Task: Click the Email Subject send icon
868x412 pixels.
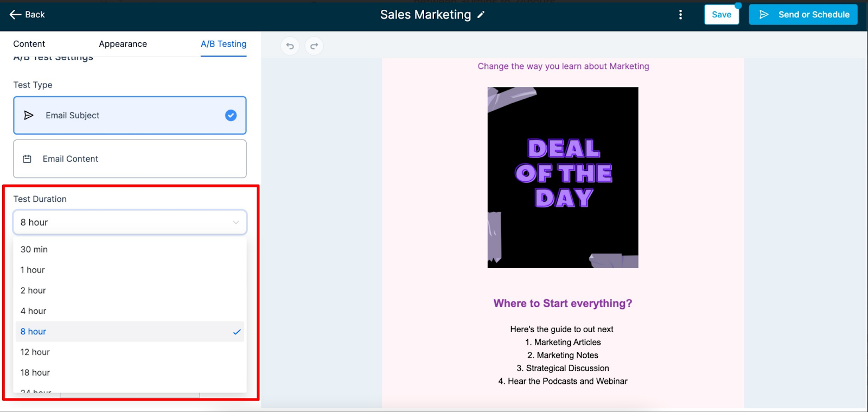Action: point(29,115)
